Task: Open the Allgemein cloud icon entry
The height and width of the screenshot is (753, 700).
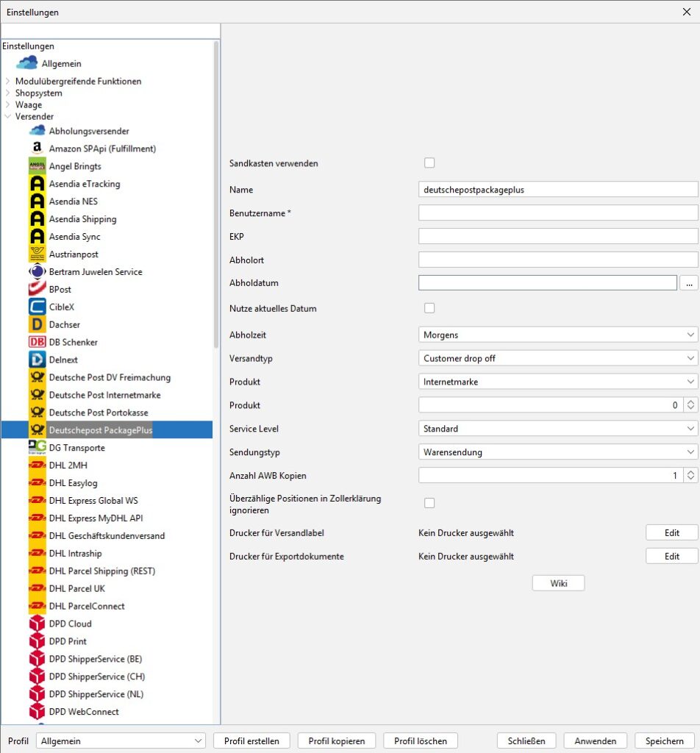Action: pyautogui.click(x=27, y=63)
